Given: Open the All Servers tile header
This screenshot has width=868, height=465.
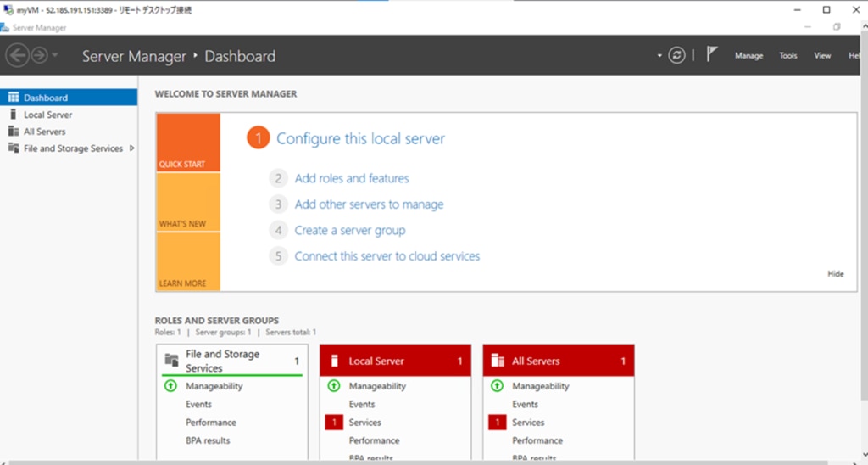Looking at the screenshot, I should (559, 361).
